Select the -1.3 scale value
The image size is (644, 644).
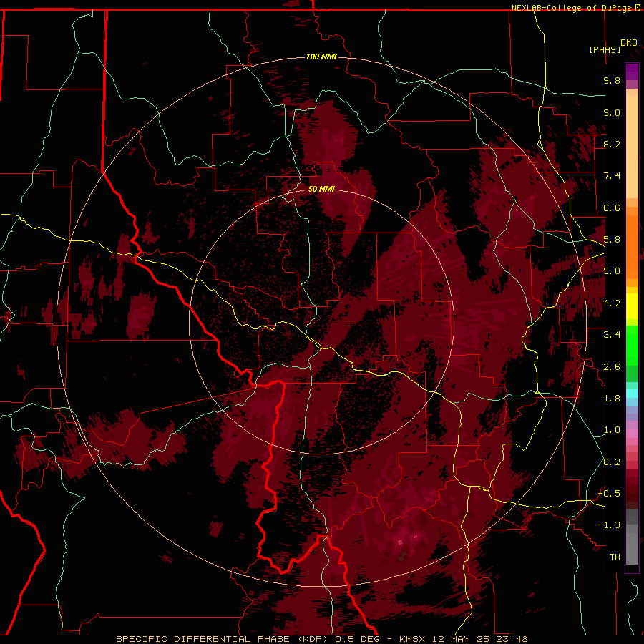tap(609, 525)
